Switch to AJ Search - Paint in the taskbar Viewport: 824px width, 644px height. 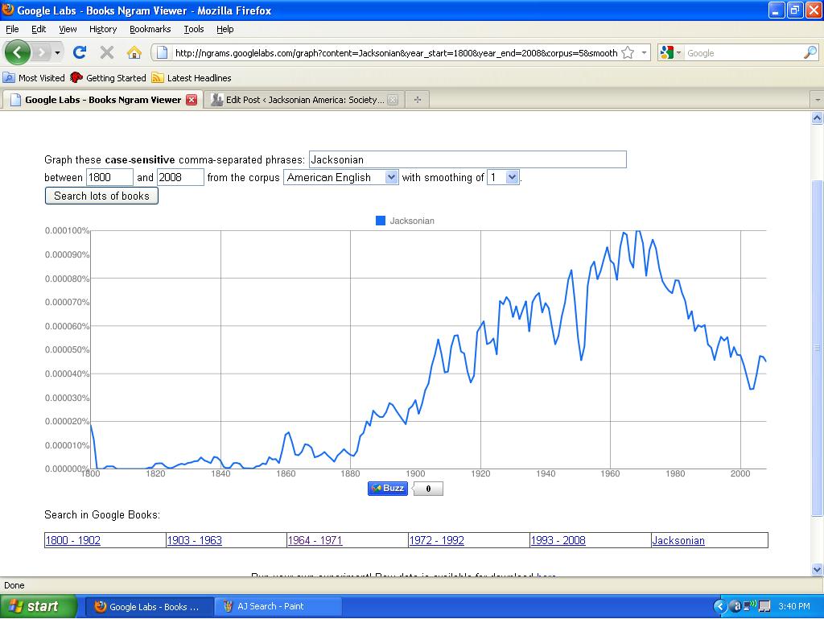pyautogui.click(x=278, y=606)
